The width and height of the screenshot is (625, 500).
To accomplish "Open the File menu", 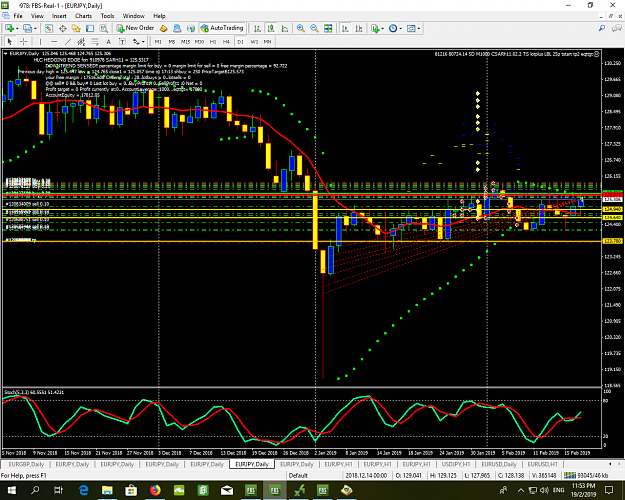I will (x=18, y=16).
